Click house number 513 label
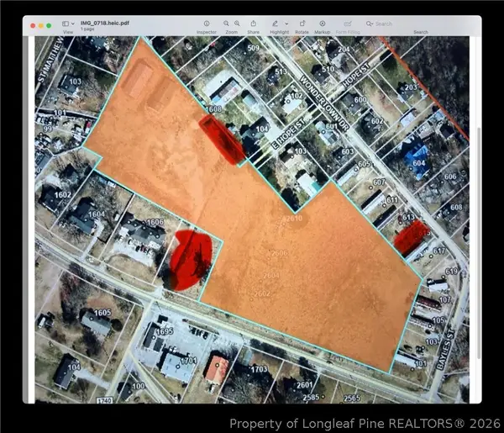 click(281, 71)
